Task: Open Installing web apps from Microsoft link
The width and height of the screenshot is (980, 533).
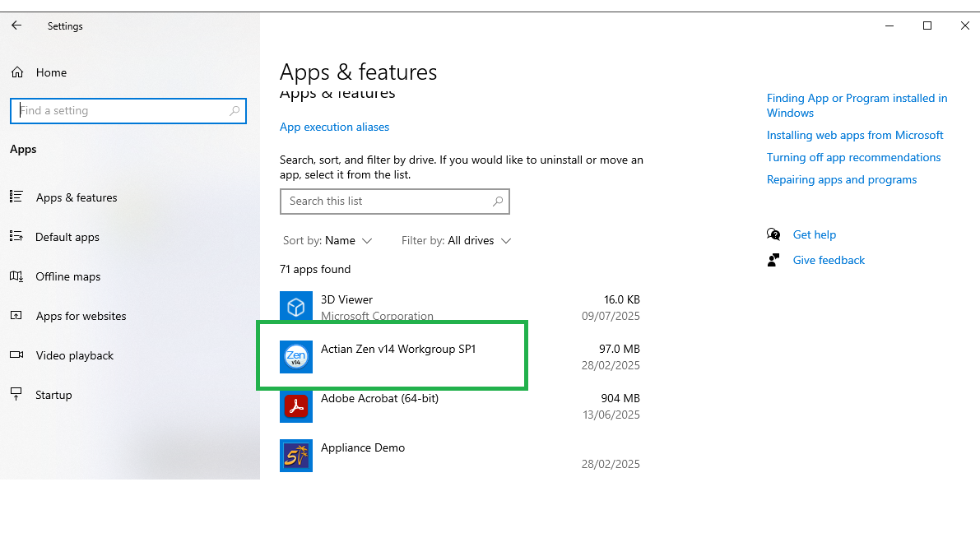Action: 855,135
